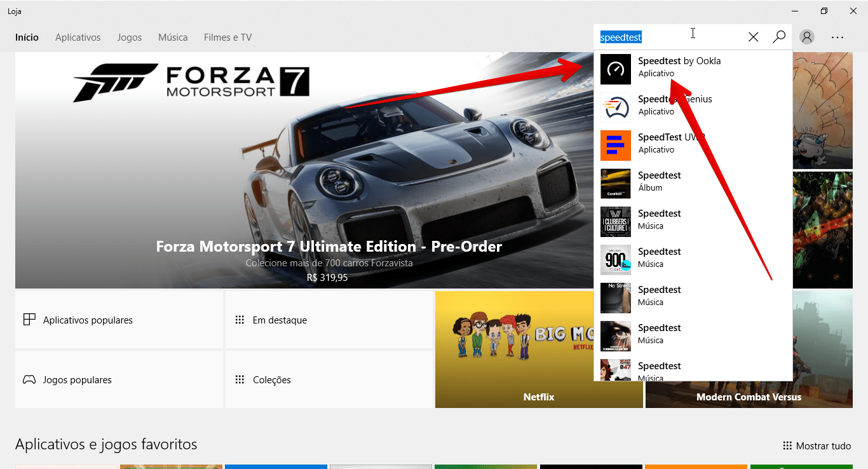Screen dimensions: 868x469
Task: Open the Em destaque tile
Action: (x=329, y=320)
